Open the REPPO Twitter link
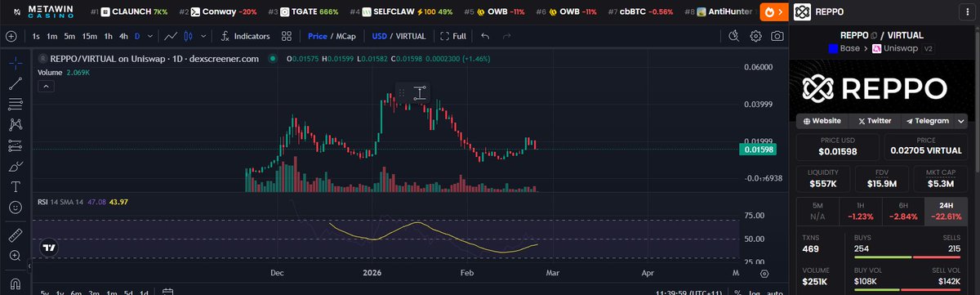This screenshot has height=295, width=980. pos(874,120)
